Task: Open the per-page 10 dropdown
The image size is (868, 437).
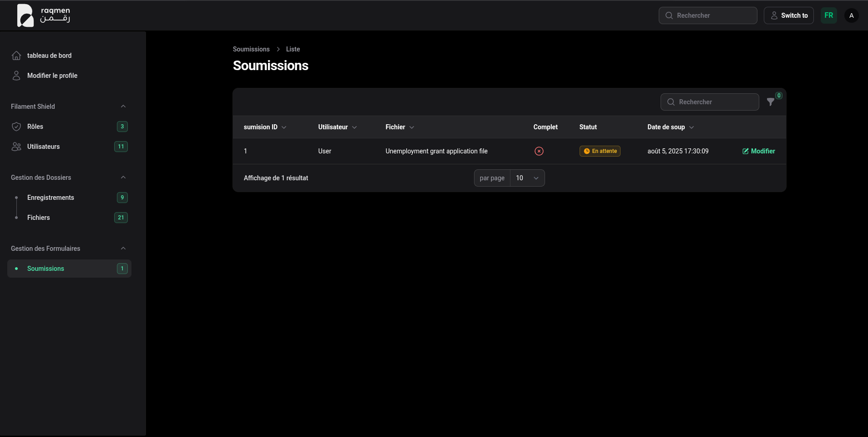Action: click(526, 178)
